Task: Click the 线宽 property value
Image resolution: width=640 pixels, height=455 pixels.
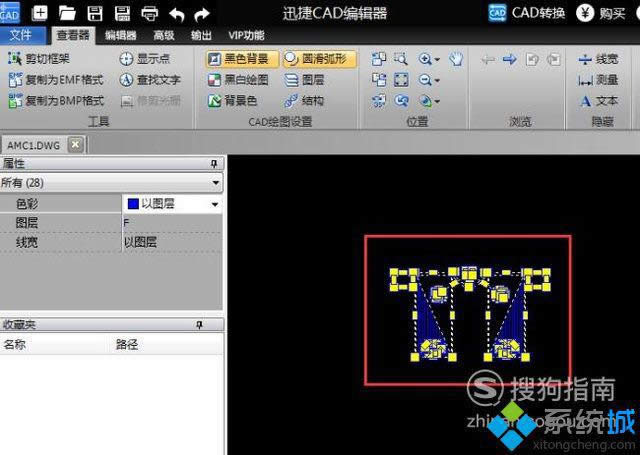Action: pos(172,242)
